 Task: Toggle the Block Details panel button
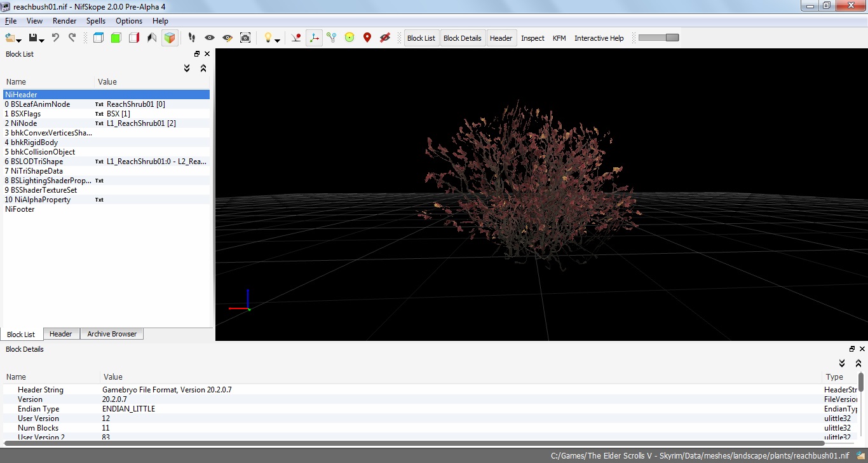coord(462,38)
